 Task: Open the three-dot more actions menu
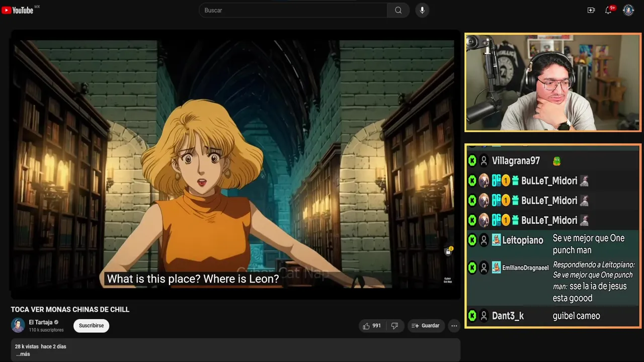point(454,326)
